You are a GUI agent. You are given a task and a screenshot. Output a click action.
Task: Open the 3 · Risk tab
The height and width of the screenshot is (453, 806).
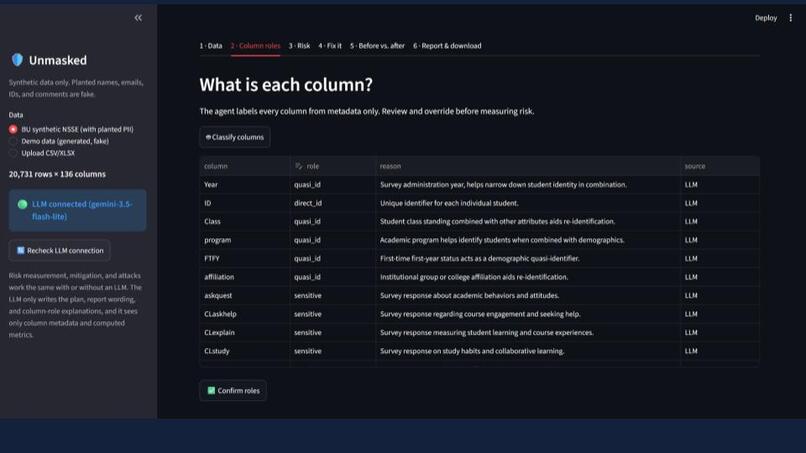click(x=299, y=46)
